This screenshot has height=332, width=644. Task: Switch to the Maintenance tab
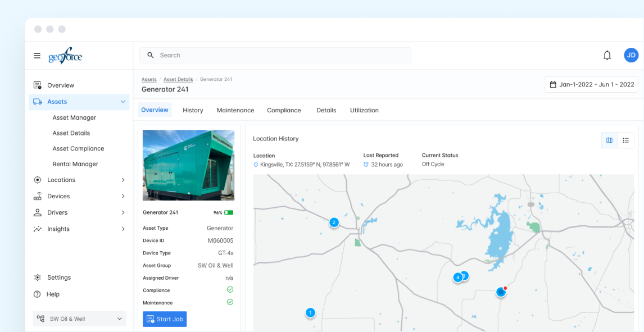[235, 110]
